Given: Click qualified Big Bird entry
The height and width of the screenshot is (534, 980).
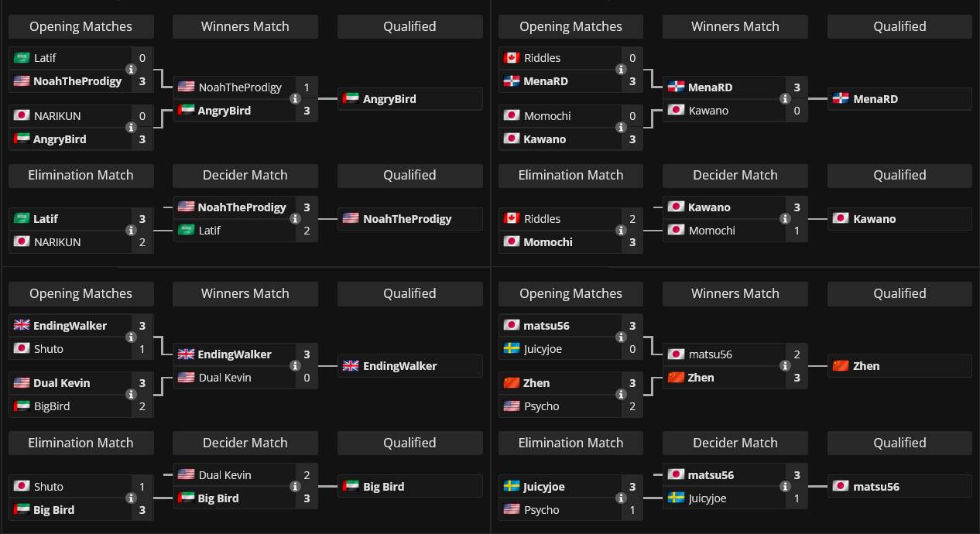Looking at the screenshot, I should coord(384,487).
